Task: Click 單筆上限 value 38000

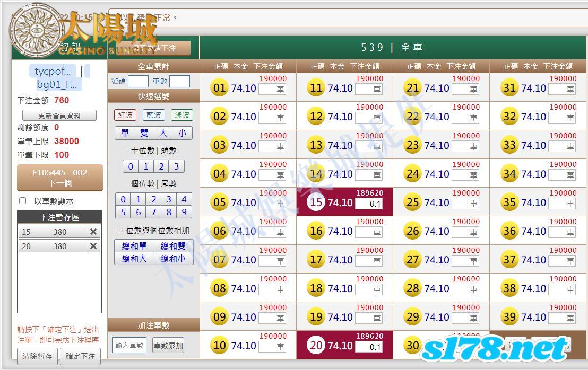Action: click(x=66, y=141)
